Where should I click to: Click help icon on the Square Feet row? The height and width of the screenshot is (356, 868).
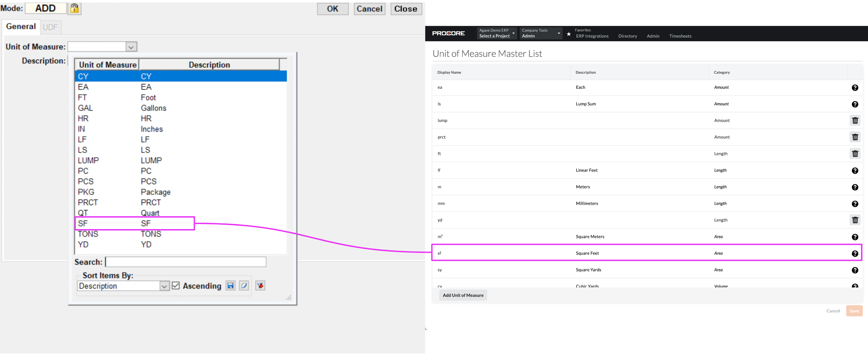point(855,253)
